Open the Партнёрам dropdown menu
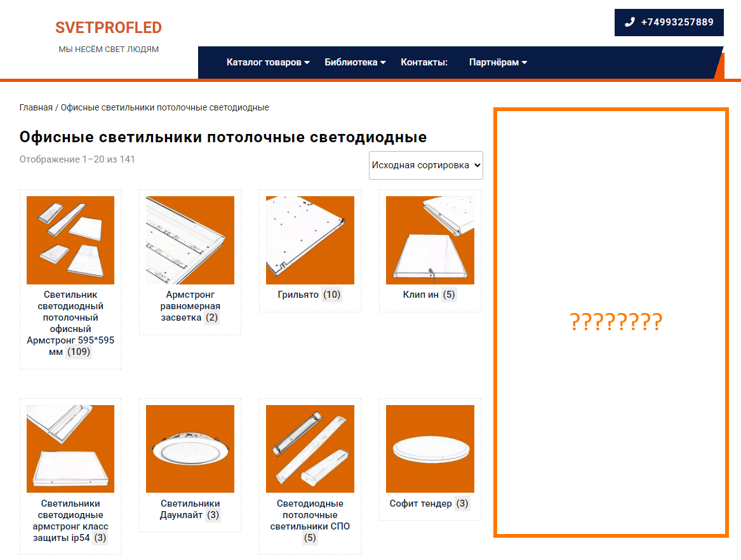741x560 pixels. (x=498, y=62)
